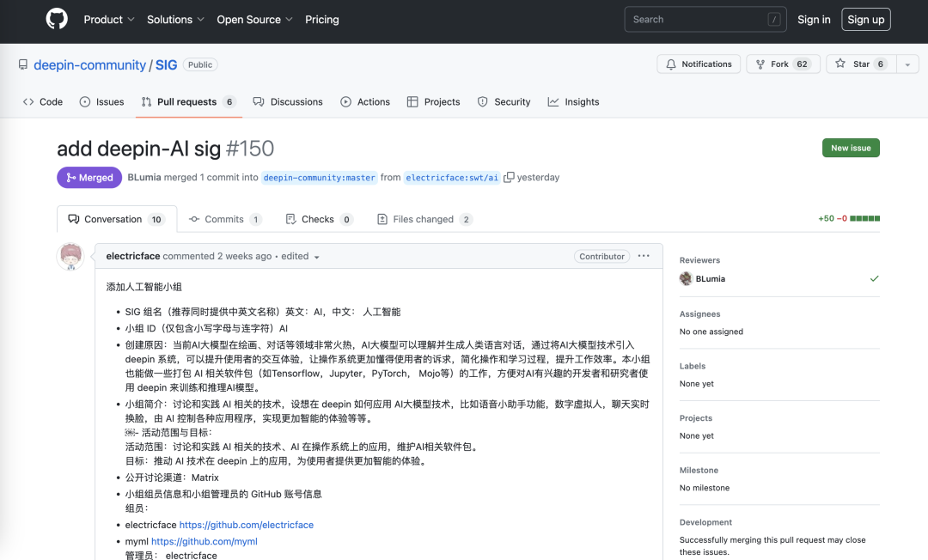
Task: Expand the Product menu
Action: point(109,20)
